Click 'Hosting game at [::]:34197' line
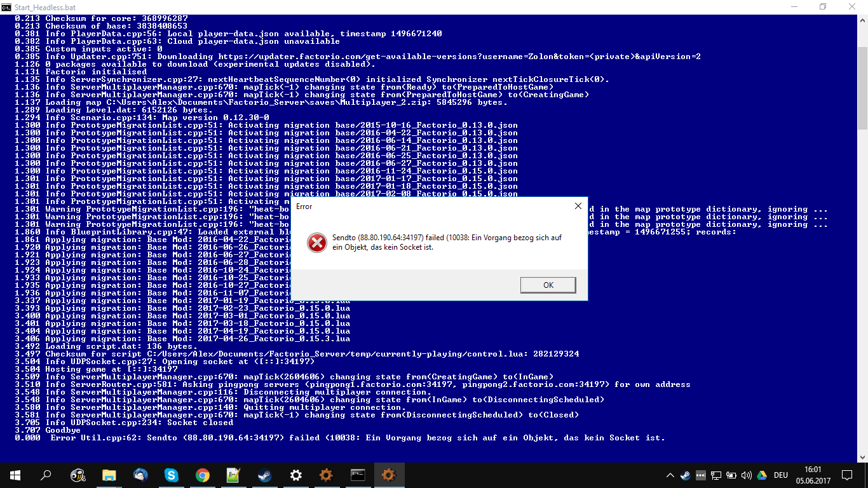 click(x=96, y=369)
